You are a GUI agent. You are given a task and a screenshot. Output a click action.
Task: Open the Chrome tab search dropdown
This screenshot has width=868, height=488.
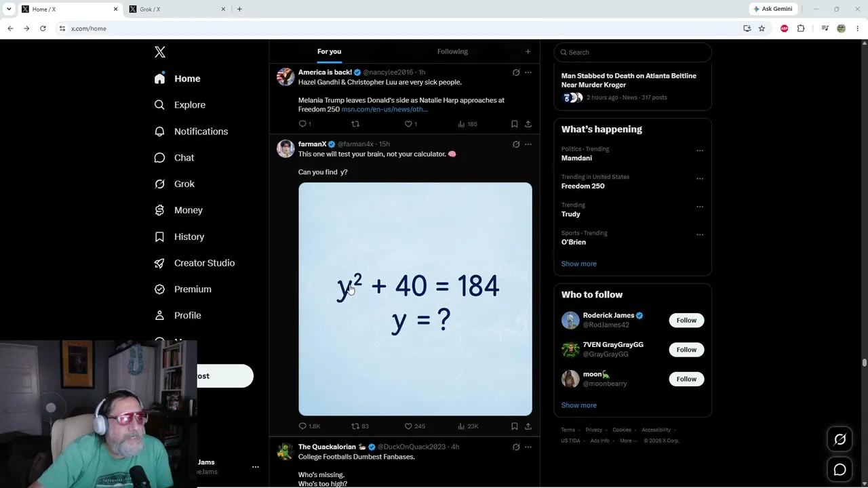(x=8, y=9)
